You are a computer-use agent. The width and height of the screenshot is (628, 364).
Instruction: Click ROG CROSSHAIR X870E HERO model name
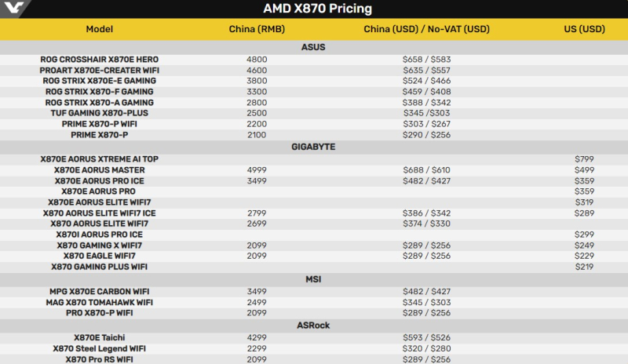[99, 60]
